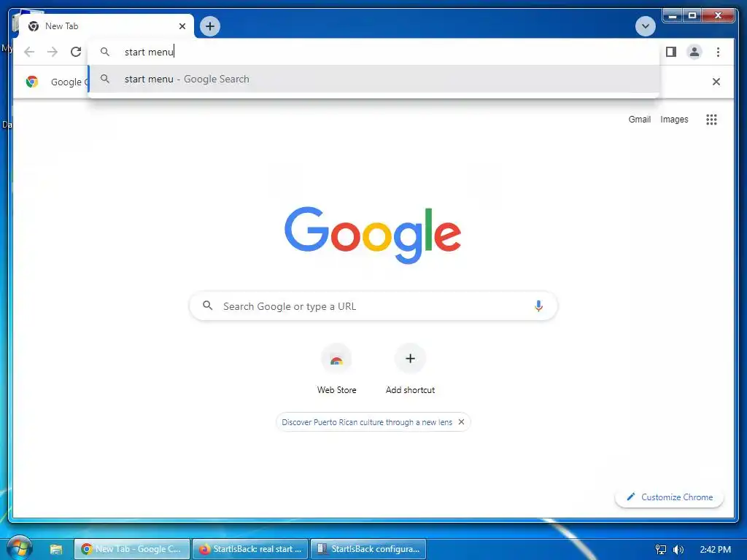This screenshot has width=747, height=560.
Task: Open the Chrome three-dot menu
Action: 718,52
